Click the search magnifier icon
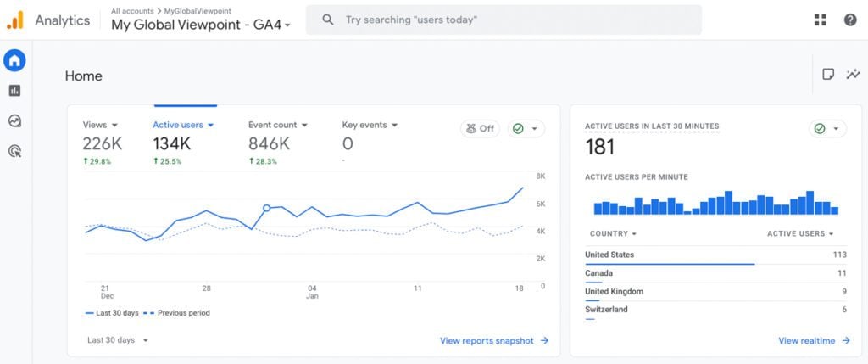 328,20
